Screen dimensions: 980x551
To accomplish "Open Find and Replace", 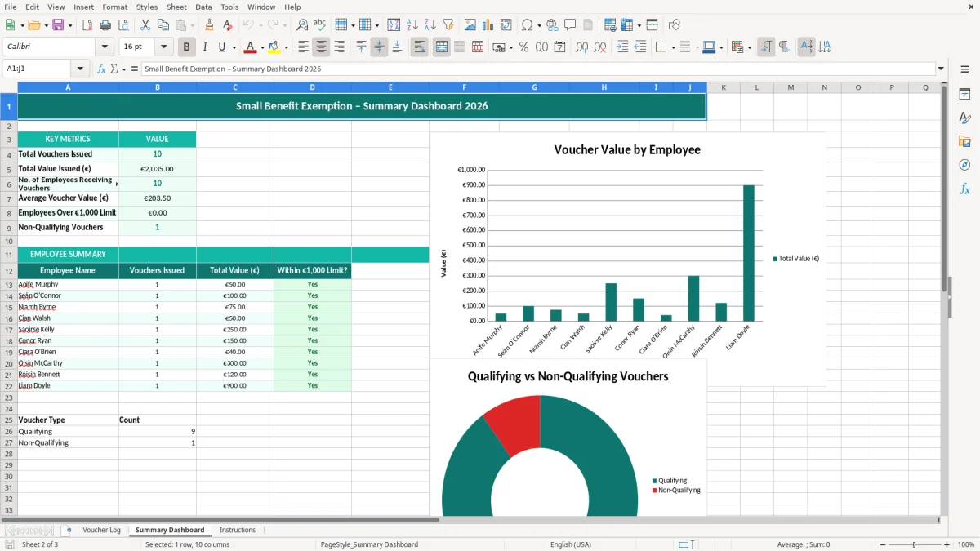I will tap(302, 25).
